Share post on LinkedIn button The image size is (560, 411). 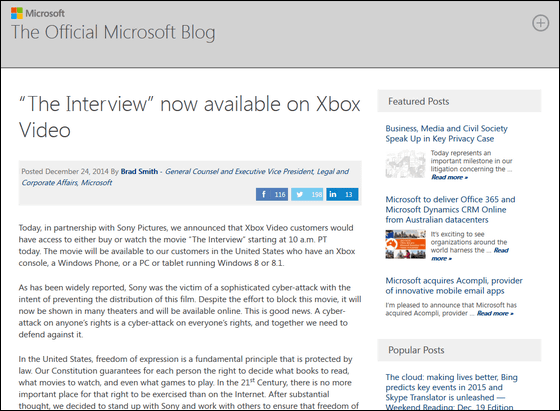342,194
